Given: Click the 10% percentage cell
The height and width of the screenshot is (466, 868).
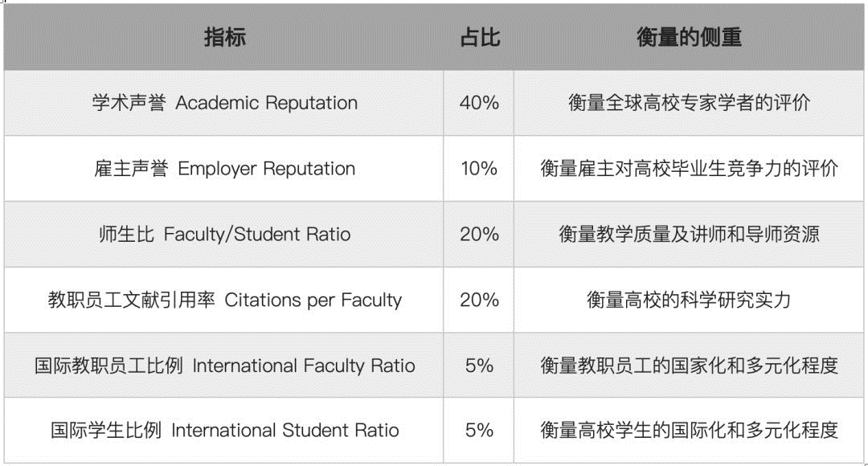Looking at the screenshot, I should pos(479,169).
